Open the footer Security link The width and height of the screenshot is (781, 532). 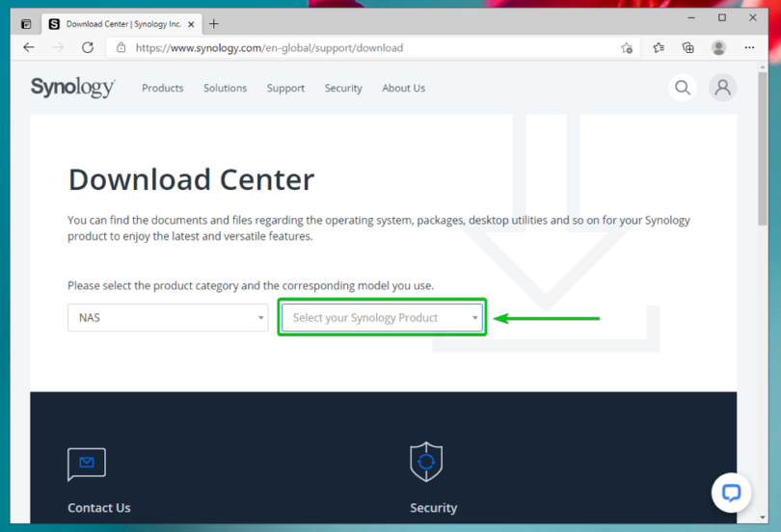point(433,508)
